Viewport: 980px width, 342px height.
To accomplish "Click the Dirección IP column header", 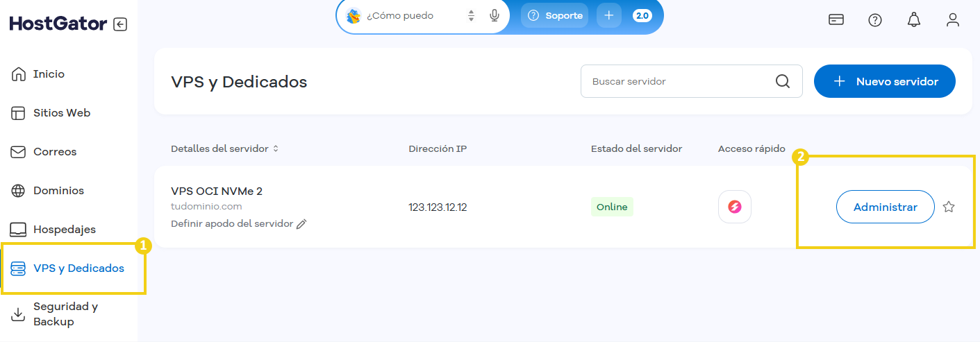I will [438, 148].
